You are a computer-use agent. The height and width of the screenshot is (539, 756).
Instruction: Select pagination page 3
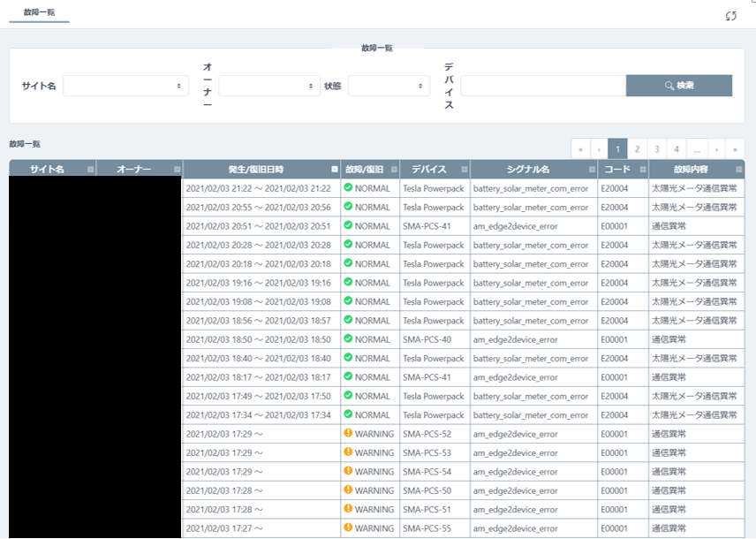click(657, 149)
